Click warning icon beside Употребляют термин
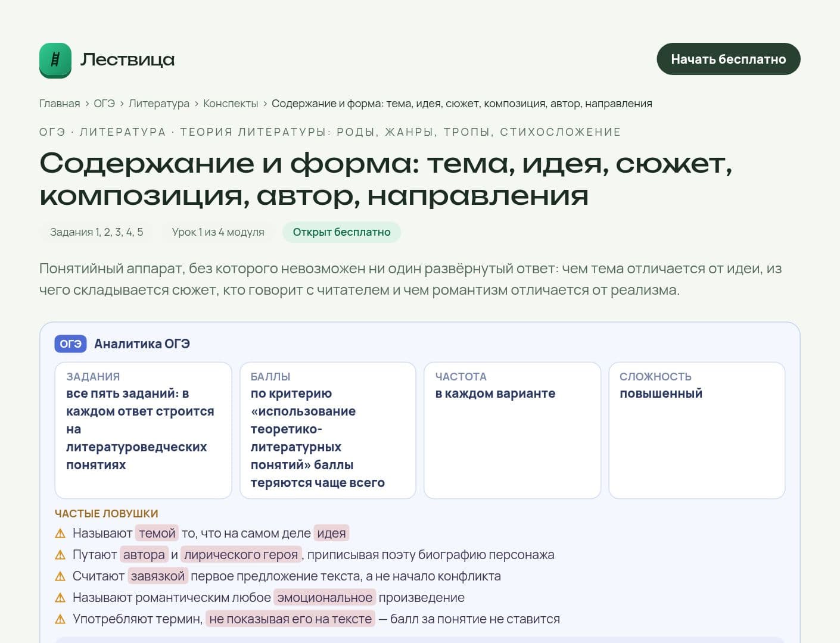Viewport: 840px width, 643px height. (60, 619)
